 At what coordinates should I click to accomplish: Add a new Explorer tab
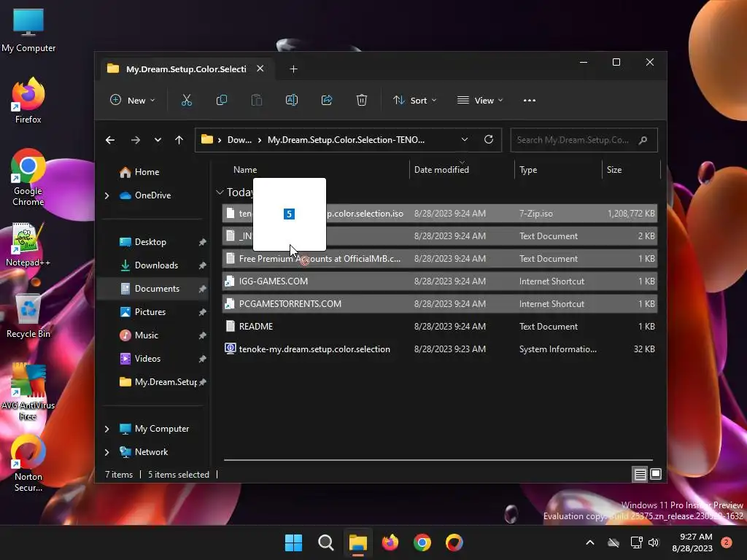pos(293,69)
